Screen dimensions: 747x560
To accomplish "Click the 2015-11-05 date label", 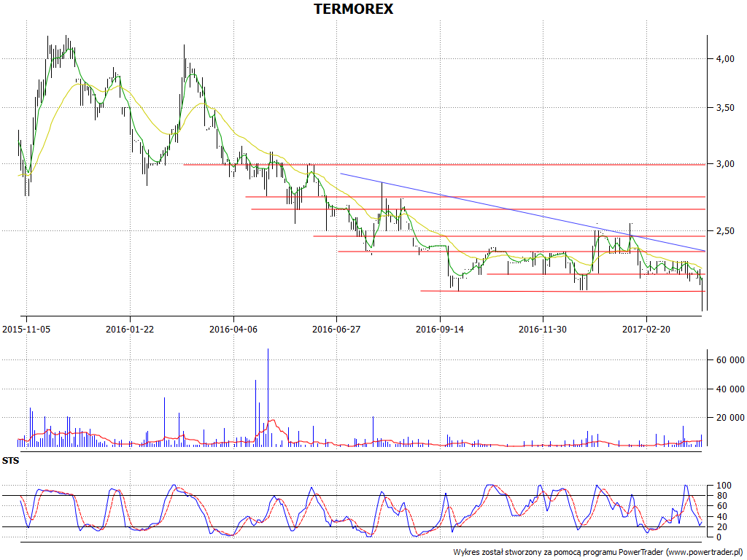I will (x=26, y=329).
